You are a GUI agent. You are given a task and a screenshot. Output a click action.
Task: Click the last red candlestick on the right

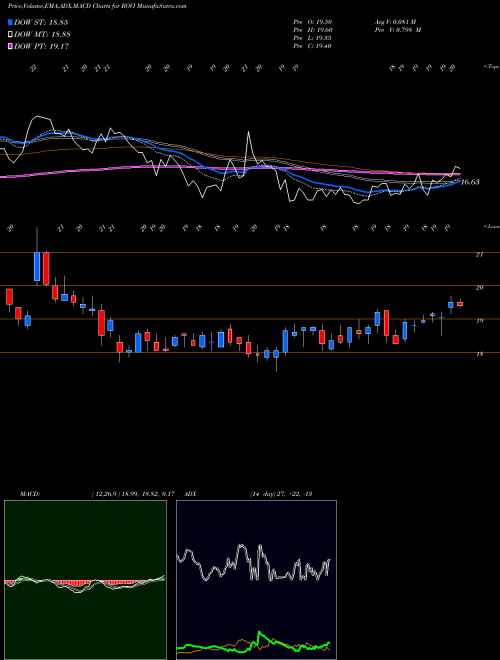click(460, 303)
